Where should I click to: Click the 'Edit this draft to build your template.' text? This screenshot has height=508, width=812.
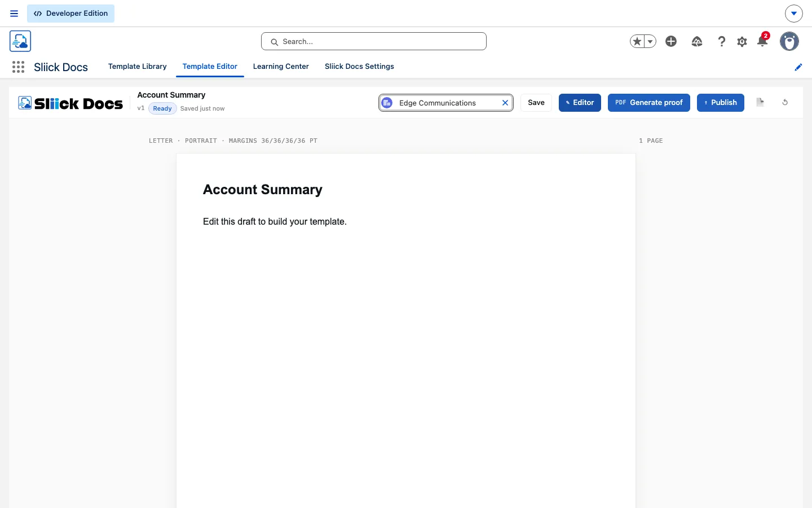(x=275, y=222)
